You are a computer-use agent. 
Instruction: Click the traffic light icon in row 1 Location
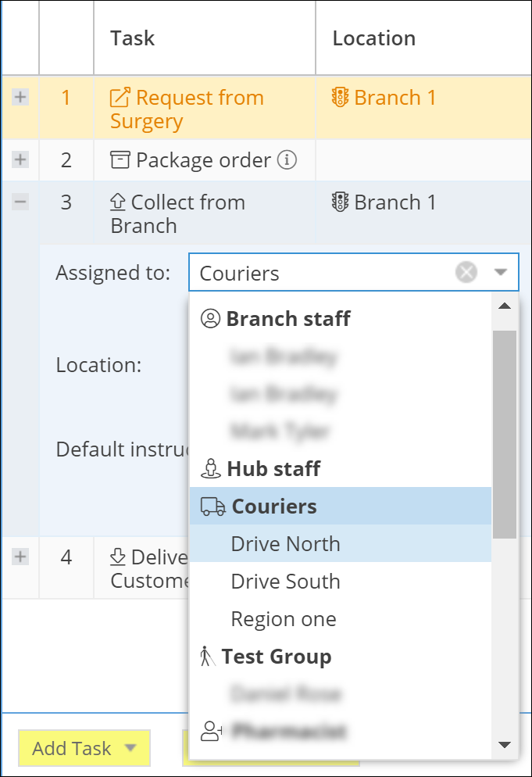click(340, 98)
